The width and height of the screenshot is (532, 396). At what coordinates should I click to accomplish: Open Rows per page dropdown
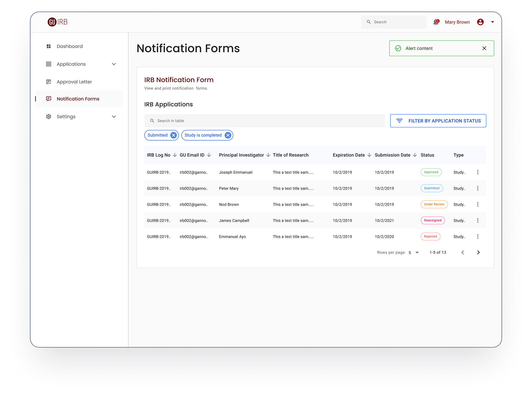pos(414,252)
